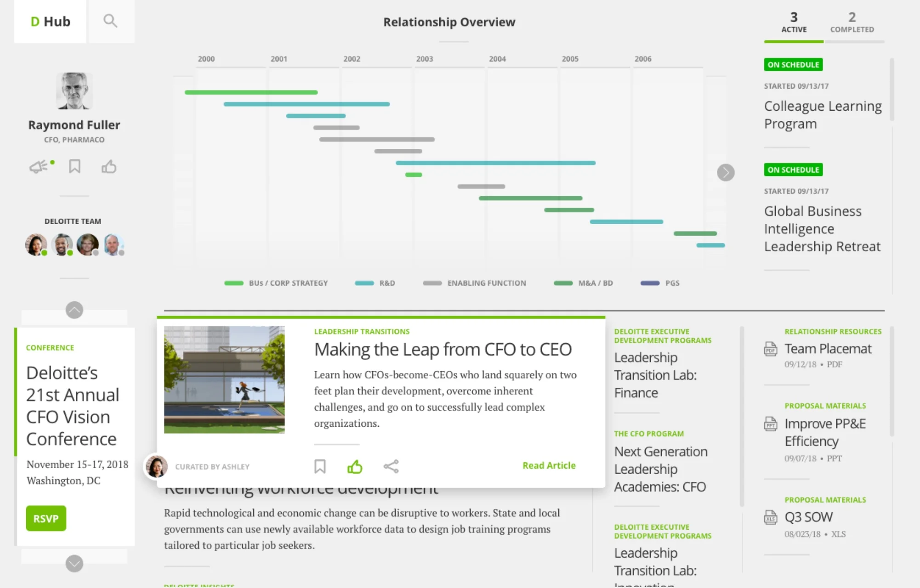Select the 2001 year marker
The height and width of the screenshot is (588, 920).
point(279,59)
